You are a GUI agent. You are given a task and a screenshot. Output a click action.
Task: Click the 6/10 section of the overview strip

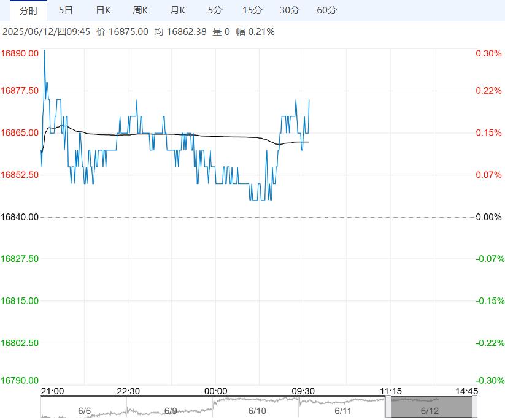pyautogui.click(x=257, y=411)
